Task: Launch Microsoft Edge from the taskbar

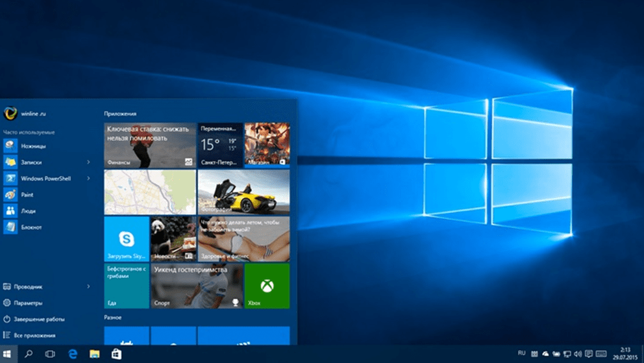Action: pos(73,354)
